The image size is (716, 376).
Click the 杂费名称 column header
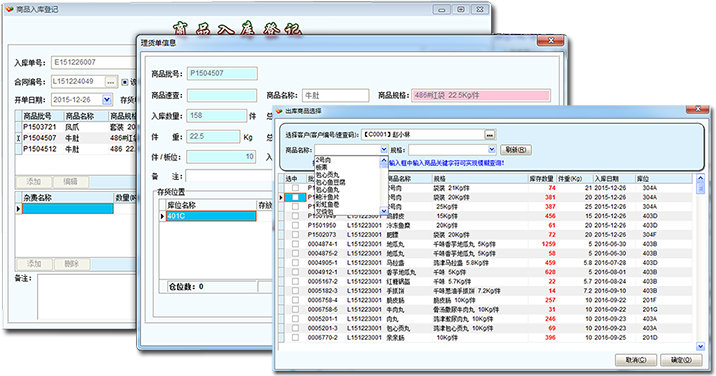point(68,198)
